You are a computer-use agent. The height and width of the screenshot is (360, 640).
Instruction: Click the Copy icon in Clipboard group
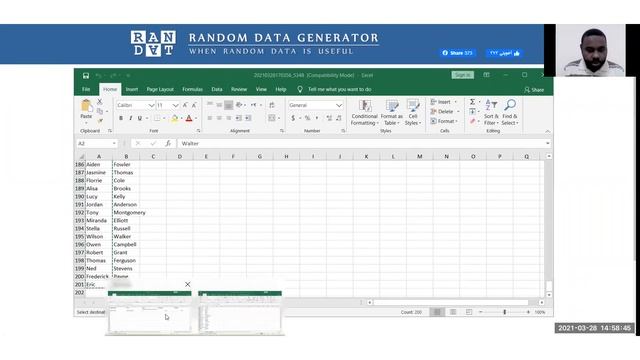(x=100, y=111)
